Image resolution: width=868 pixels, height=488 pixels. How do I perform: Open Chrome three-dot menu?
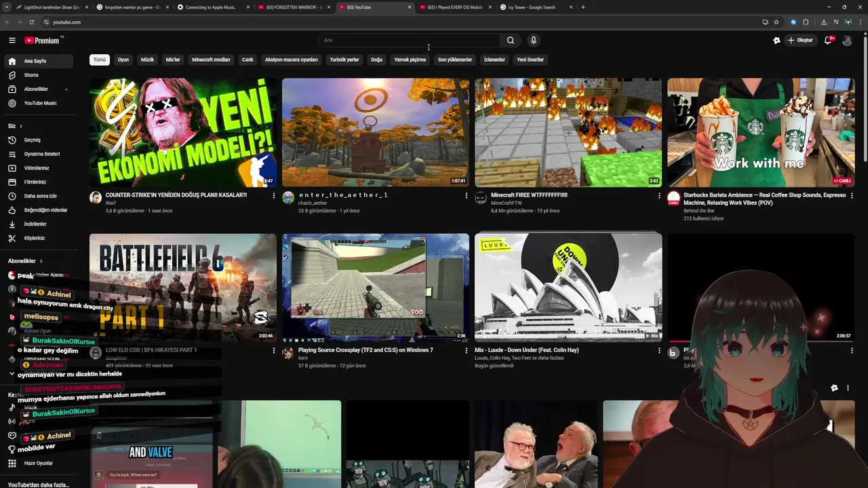pyautogui.click(x=860, y=22)
